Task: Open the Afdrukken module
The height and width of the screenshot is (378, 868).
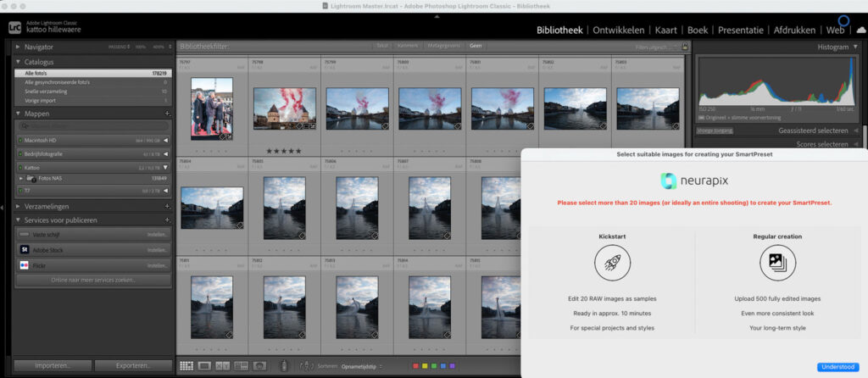Action: (794, 31)
